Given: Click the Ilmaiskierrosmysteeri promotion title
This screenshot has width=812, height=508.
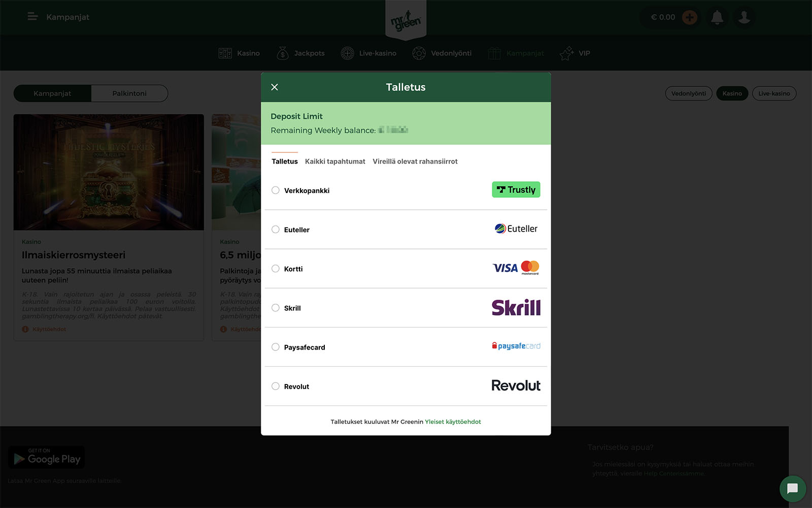Looking at the screenshot, I should click(74, 255).
